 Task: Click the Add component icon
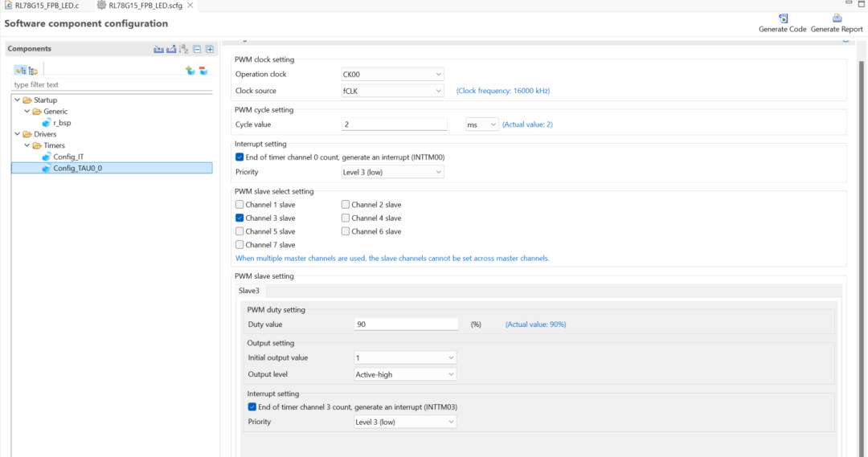coord(190,71)
